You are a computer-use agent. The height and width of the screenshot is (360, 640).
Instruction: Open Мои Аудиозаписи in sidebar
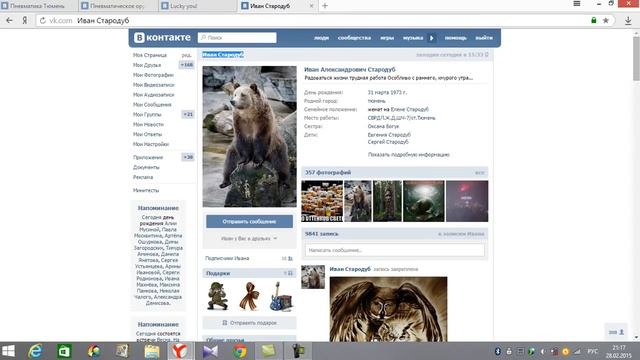click(153, 95)
